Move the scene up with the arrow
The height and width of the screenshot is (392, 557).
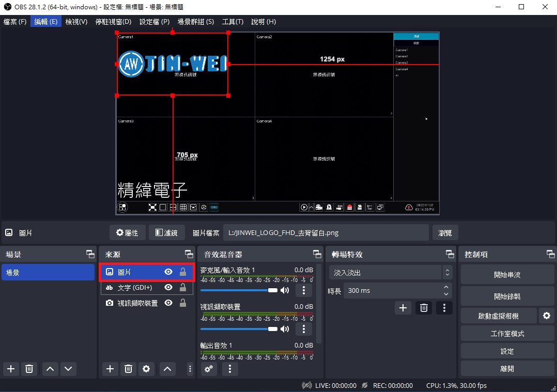[x=50, y=369]
